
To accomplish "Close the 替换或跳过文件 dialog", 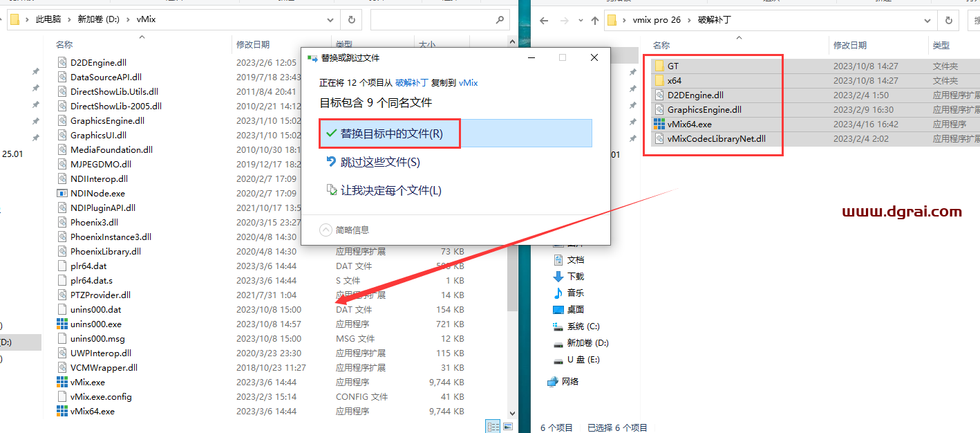I will (594, 58).
